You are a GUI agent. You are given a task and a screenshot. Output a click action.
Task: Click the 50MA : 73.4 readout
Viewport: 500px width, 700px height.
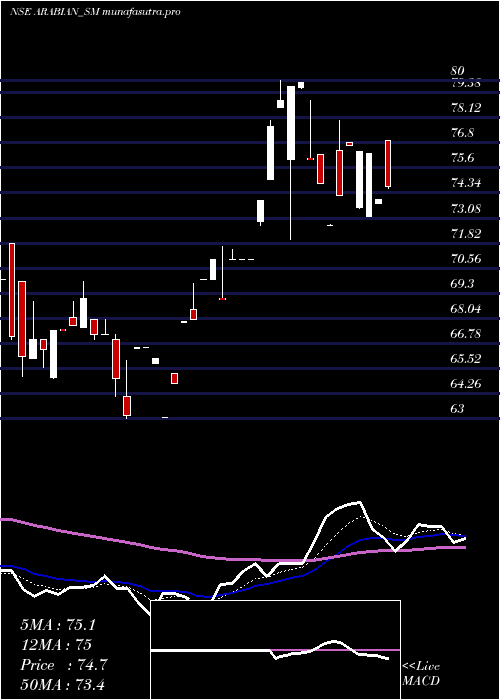(62, 684)
